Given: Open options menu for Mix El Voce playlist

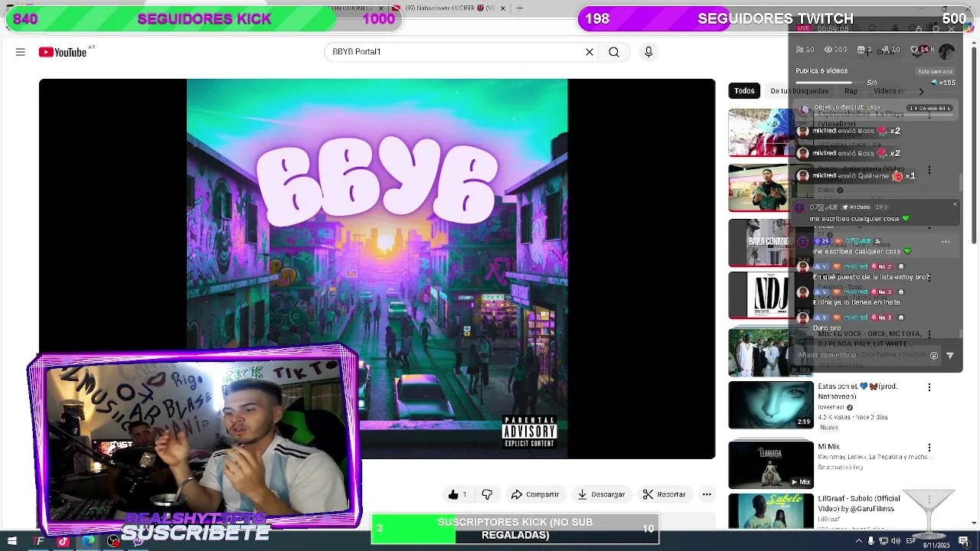Looking at the screenshot, I should pyautogui.click(x=929, y=334).
